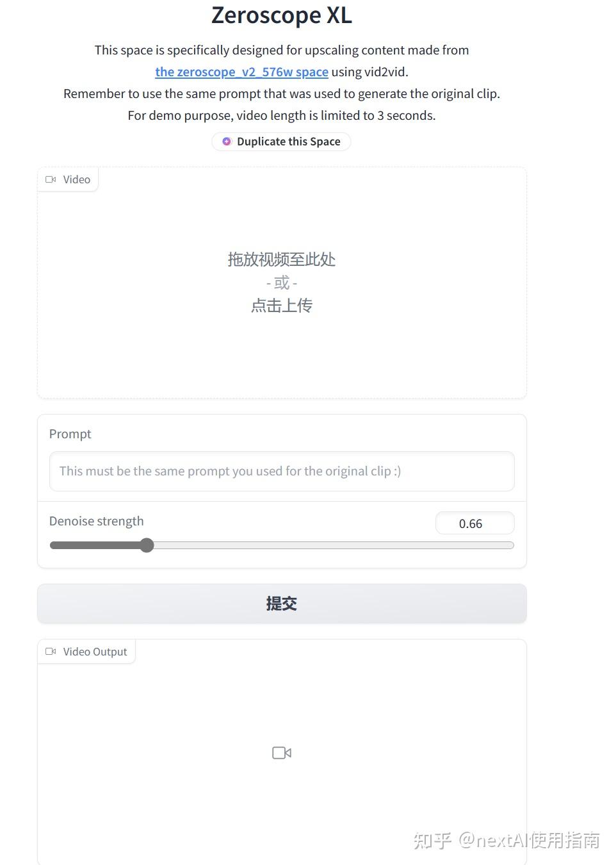Open the zeroscope_v2_576w space link
The image size is (616, 865).
241,71
